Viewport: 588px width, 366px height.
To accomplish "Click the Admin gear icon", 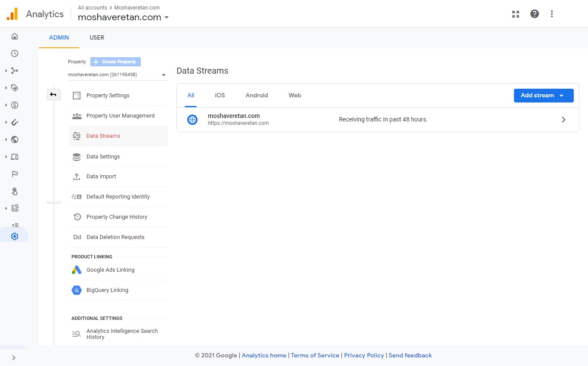I will [15, 236].
